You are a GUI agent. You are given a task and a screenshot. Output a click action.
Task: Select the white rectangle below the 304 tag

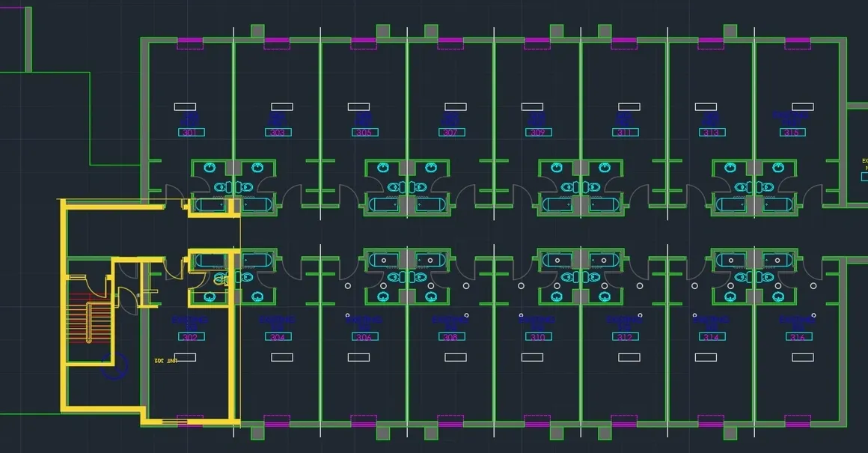point(282,357)
